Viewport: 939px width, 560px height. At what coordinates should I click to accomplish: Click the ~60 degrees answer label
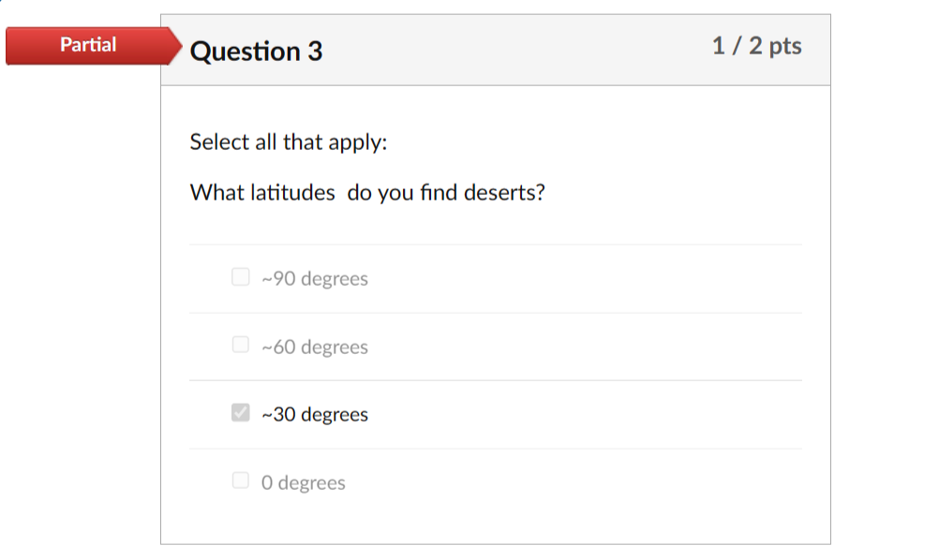314,345
